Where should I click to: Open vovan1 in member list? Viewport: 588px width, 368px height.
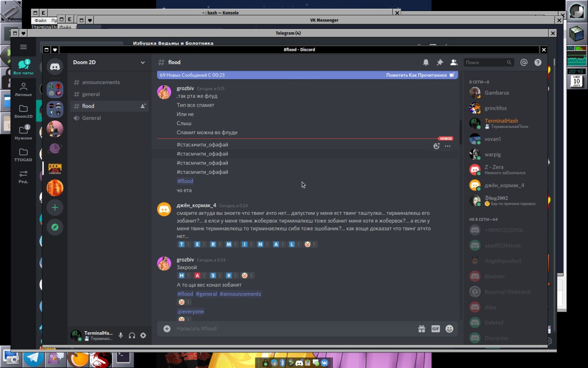(x=505, y=139)
